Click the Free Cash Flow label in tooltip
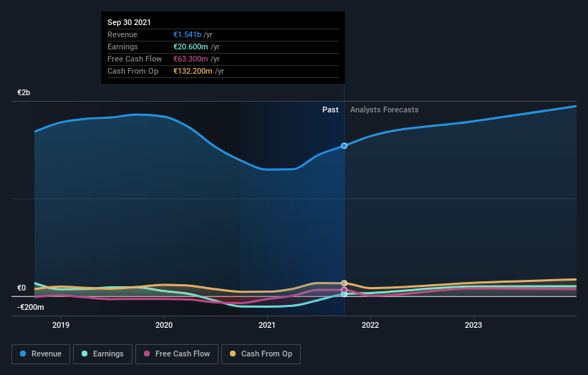588x375 pixels. tap(135, 59)
